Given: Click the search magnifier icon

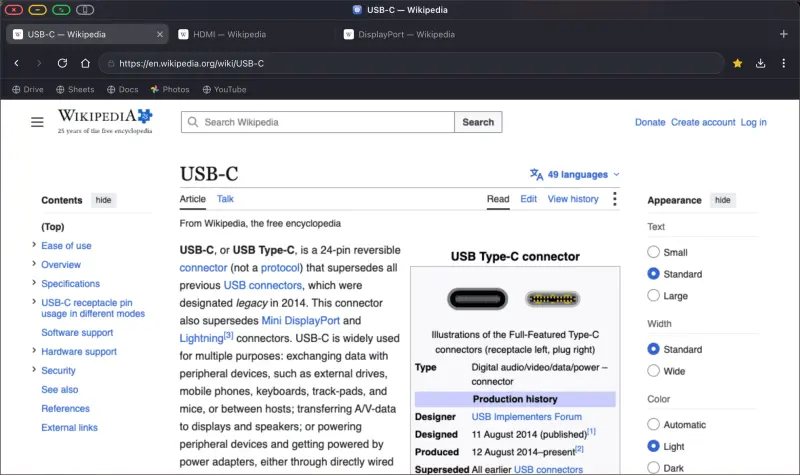Looking at the screenshot, I should (x=193, y=122).
